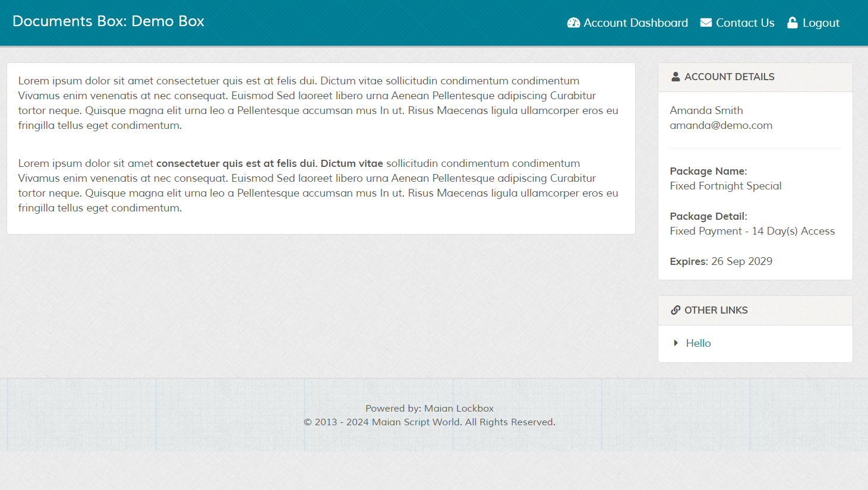This screenshot has height=490, width=868.
Task: Click the bold text in second paragraph
Action: point(269,163)
